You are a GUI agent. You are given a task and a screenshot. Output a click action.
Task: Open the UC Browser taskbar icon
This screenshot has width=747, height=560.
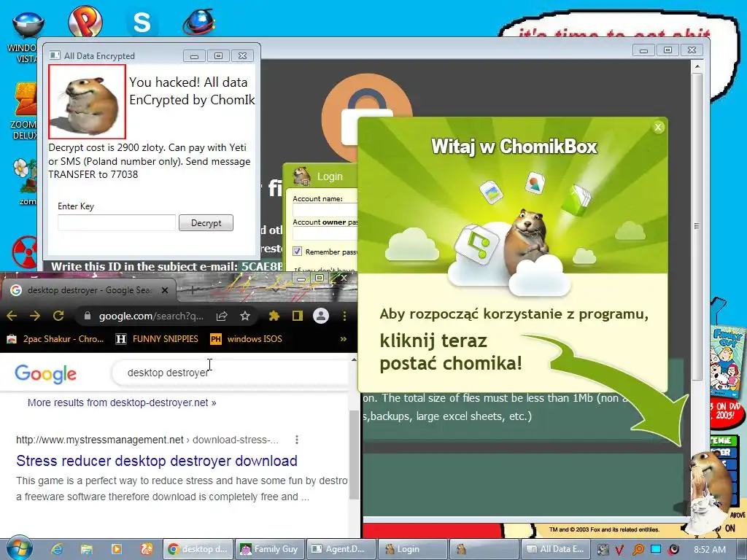coord(146,549)
